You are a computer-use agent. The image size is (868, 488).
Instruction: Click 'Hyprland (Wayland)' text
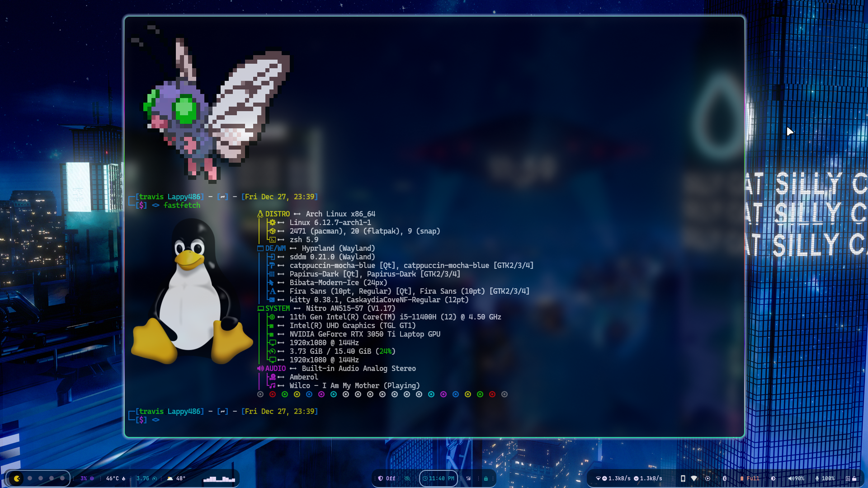[x=338, y=248]
